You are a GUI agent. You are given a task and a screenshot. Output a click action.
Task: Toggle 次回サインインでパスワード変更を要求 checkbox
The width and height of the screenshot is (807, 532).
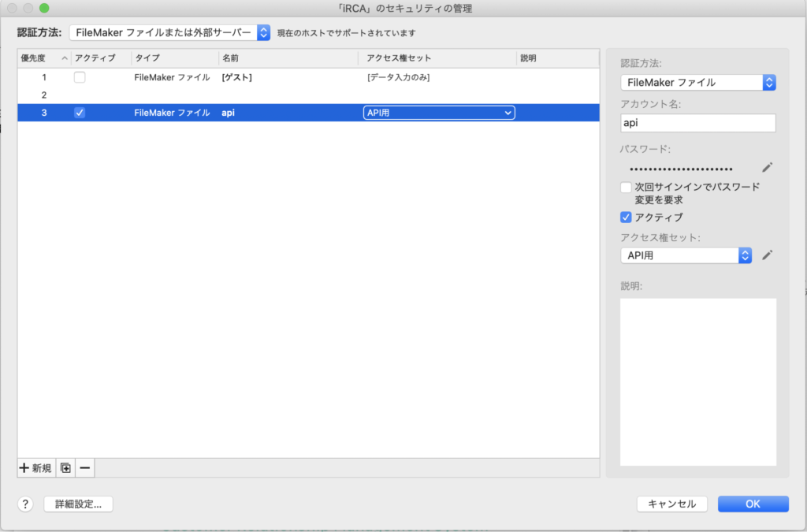(627, 188)
